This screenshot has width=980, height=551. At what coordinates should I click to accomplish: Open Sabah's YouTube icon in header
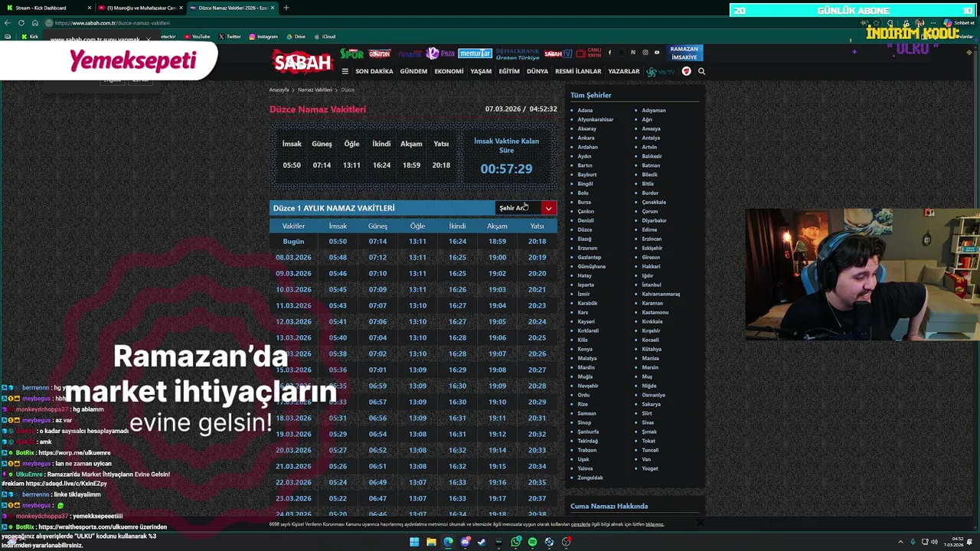(657, 53)
